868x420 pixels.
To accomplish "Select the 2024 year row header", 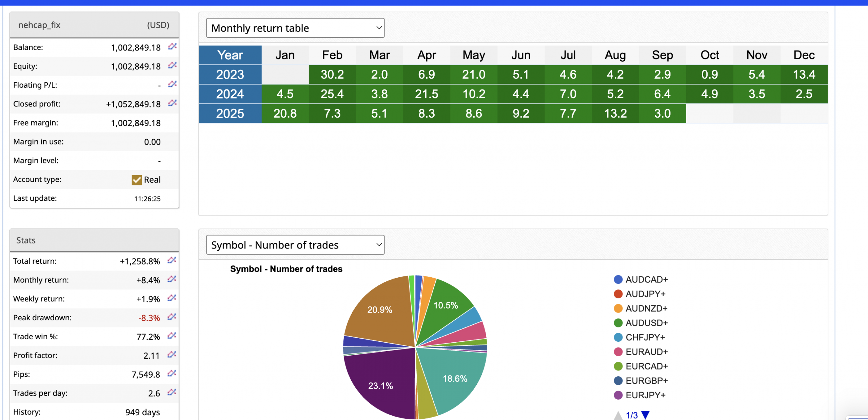I will tap(230, 94).
